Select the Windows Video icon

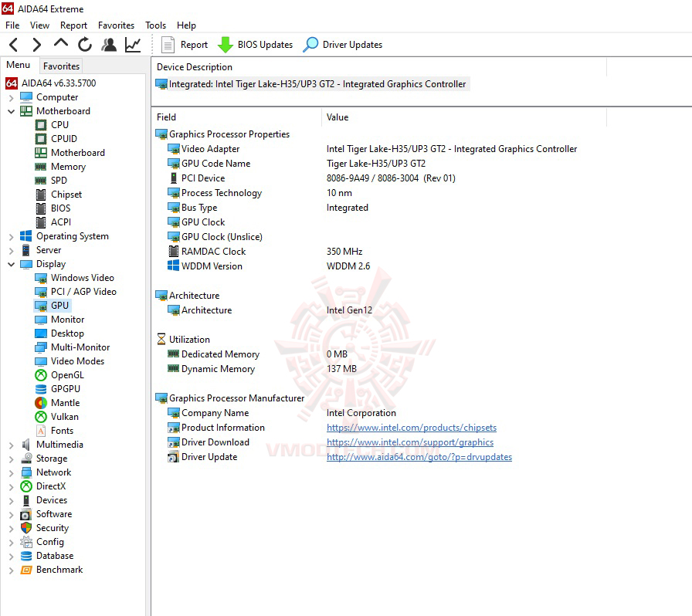click(x=41, y=278)
